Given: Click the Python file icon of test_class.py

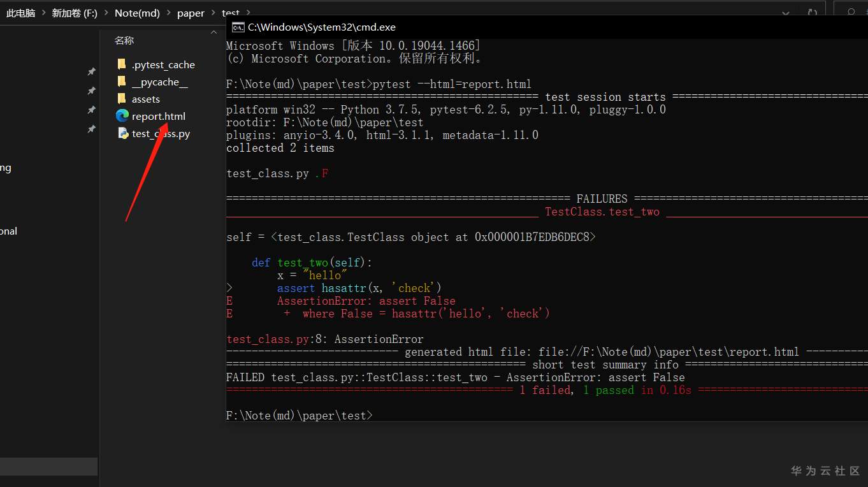Looking at the screenshot, I should (123, 133).
